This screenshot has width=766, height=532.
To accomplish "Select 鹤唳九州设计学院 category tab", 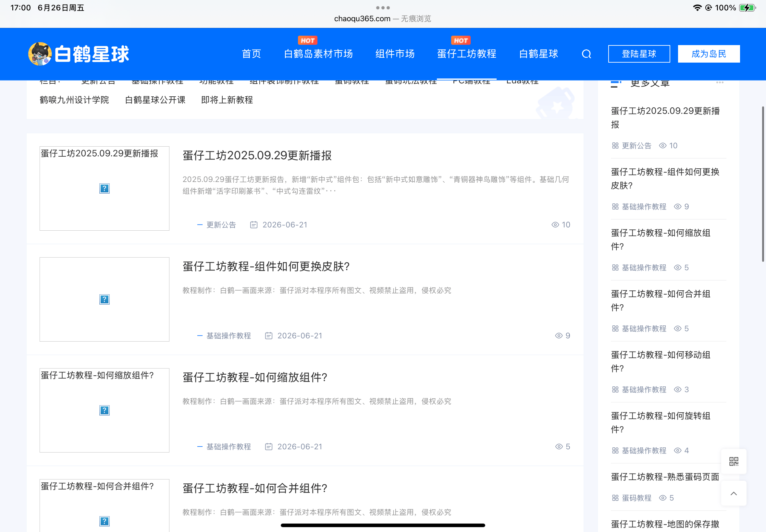I will [74, 100].
